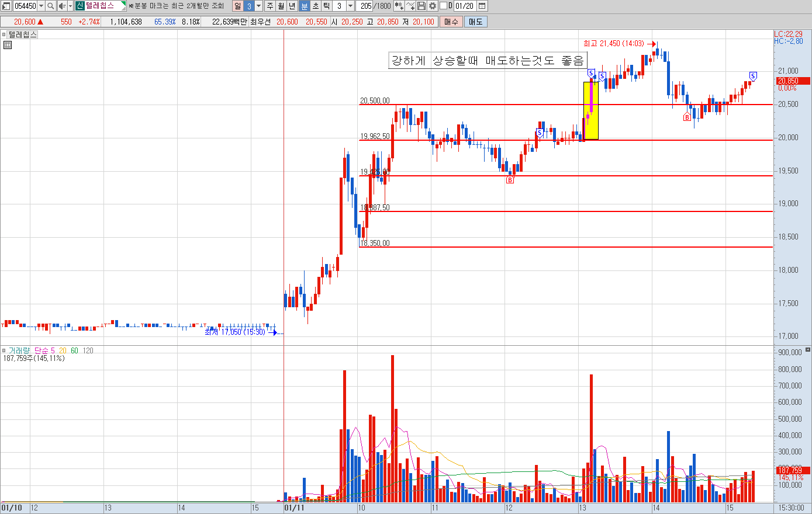The height and width of the screenshot is (514, 812).
Task: Select the 월 (monthly) period button
Action: coord(281,6)
